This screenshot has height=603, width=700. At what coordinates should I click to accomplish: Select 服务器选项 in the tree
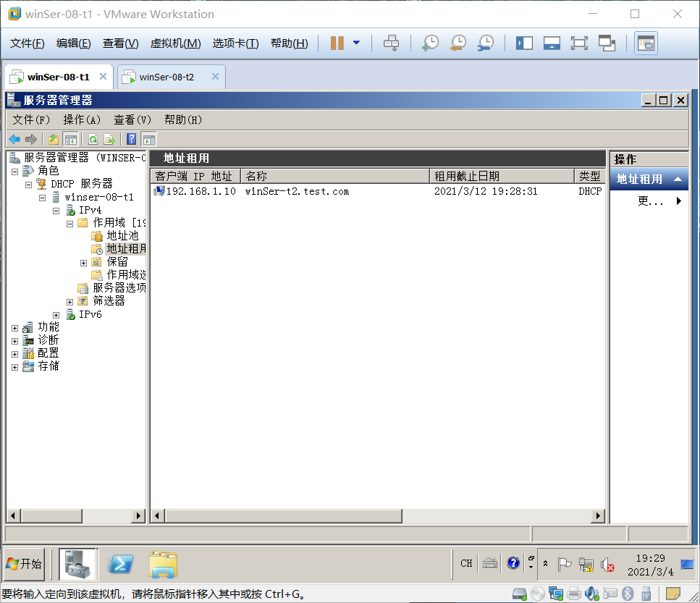tap(119, 288)
